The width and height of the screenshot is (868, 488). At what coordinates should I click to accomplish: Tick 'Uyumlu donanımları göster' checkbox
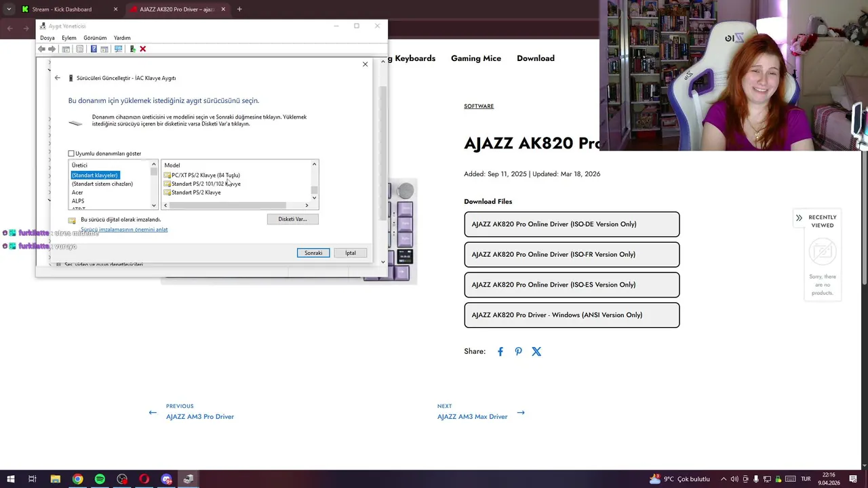[71, 154]
